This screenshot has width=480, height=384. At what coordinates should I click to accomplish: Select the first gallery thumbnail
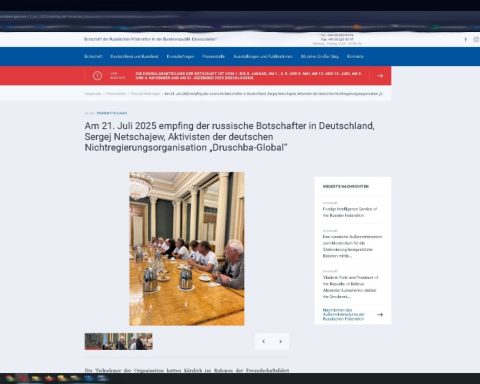pos(93,341)
